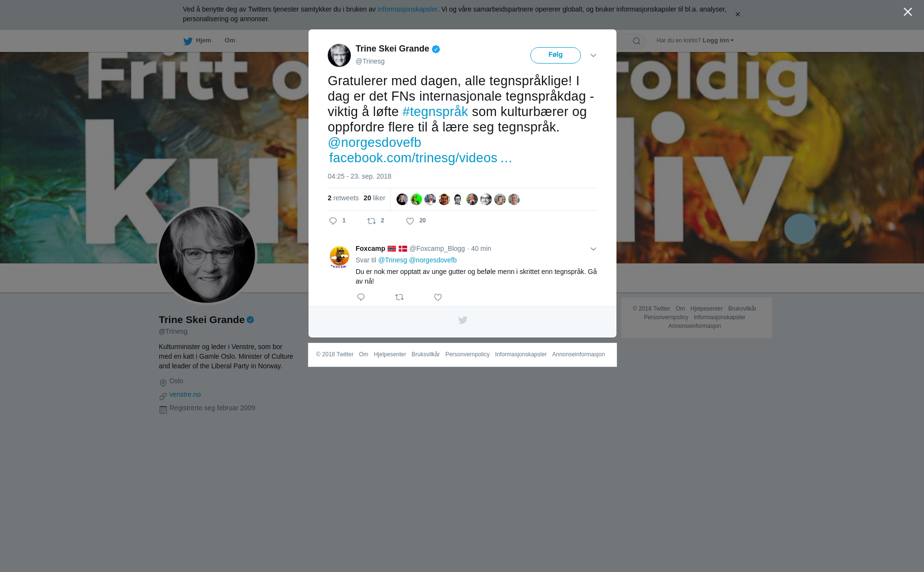
Task: Close the tweet overlay with X
Action: point(908,12)
